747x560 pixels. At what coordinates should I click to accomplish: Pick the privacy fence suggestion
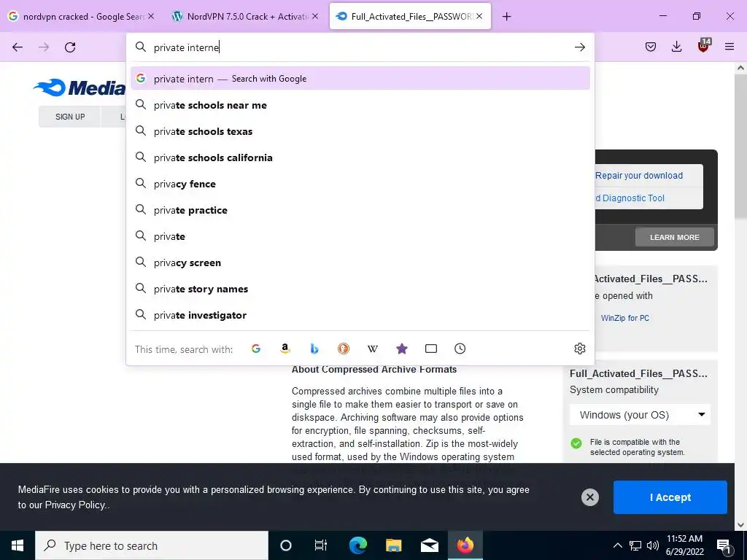(360, 183)
